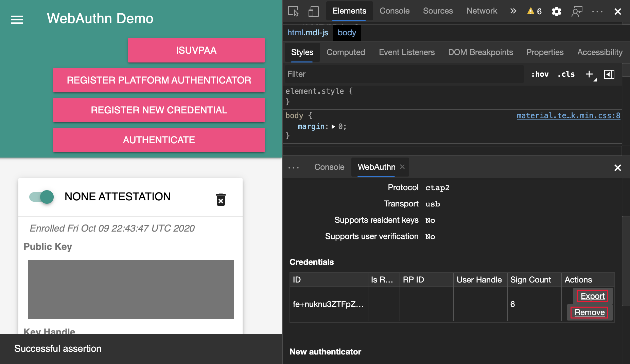Toggle element state with :hov
630x364 pixels.
click(540, 74)
